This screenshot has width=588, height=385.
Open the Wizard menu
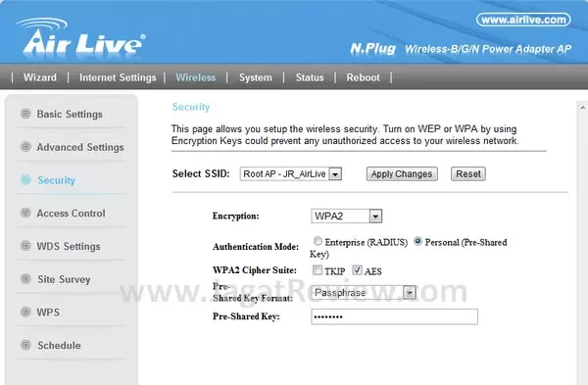click(x=40, y=77)
